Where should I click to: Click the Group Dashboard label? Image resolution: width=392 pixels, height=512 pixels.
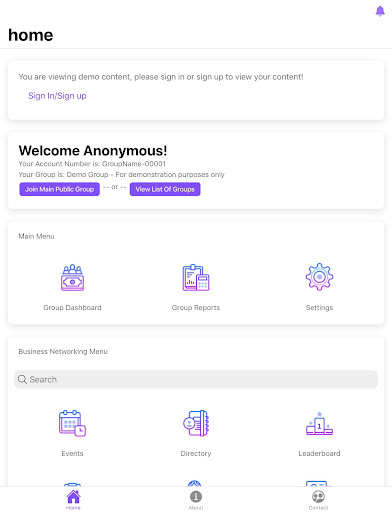(x=72, y=308)
